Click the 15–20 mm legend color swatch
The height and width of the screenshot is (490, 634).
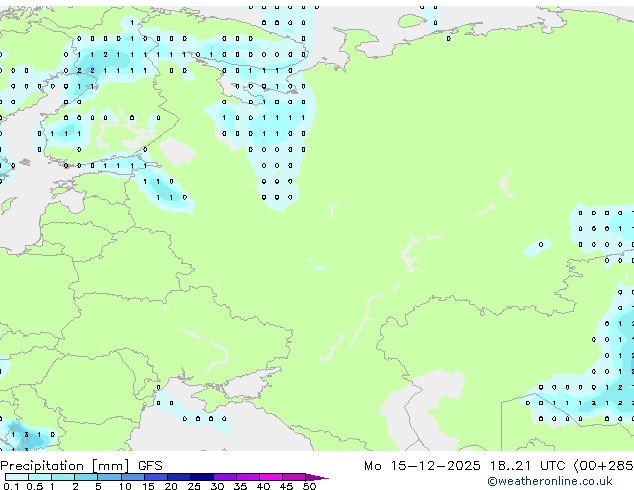pyautogui.click(x=156, y=477)
